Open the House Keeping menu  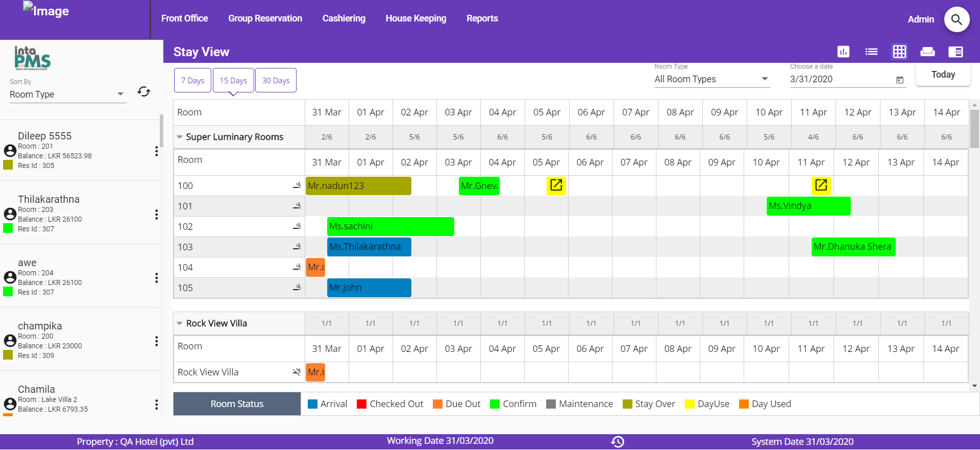pyautogui.click(x=415, y=18)
